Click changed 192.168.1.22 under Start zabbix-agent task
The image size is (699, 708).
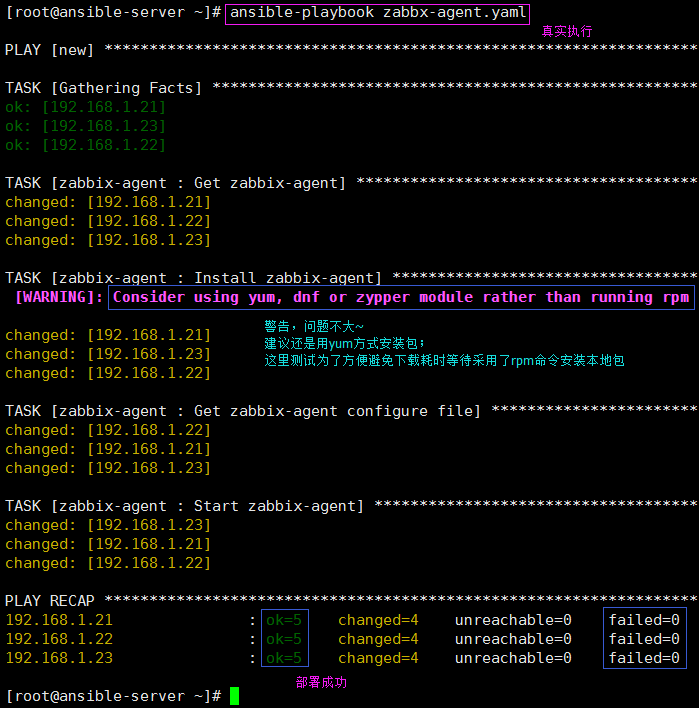108,563
